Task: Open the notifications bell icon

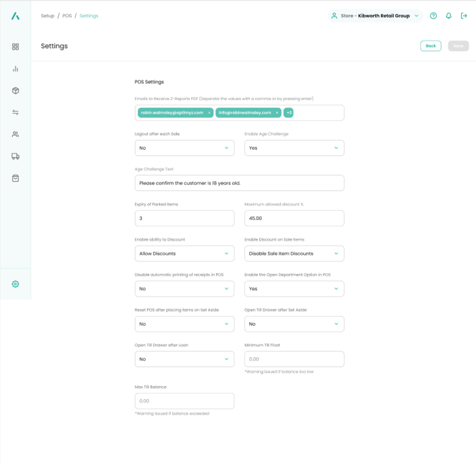Action: pos(448,16)
